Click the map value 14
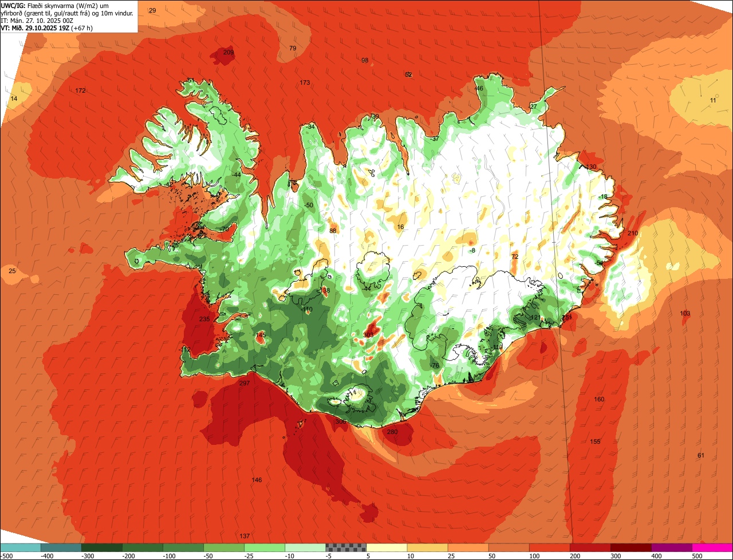This screenshot has height=560, width=733. coord(14,98)
